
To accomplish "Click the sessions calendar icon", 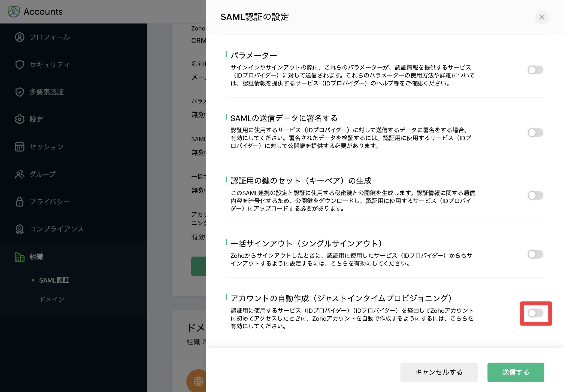I will coord(20,147).
